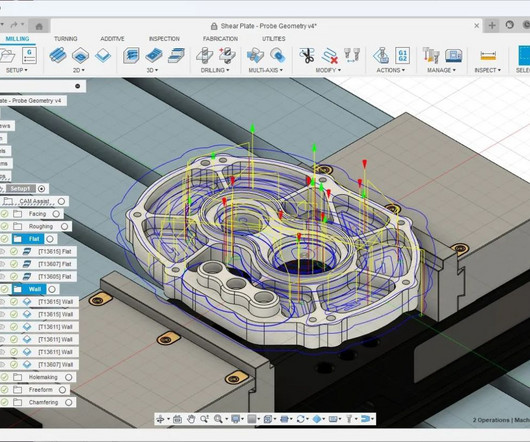Click the Simulate action icon
Screen dimensions: 530x442
tap(381, 55)
